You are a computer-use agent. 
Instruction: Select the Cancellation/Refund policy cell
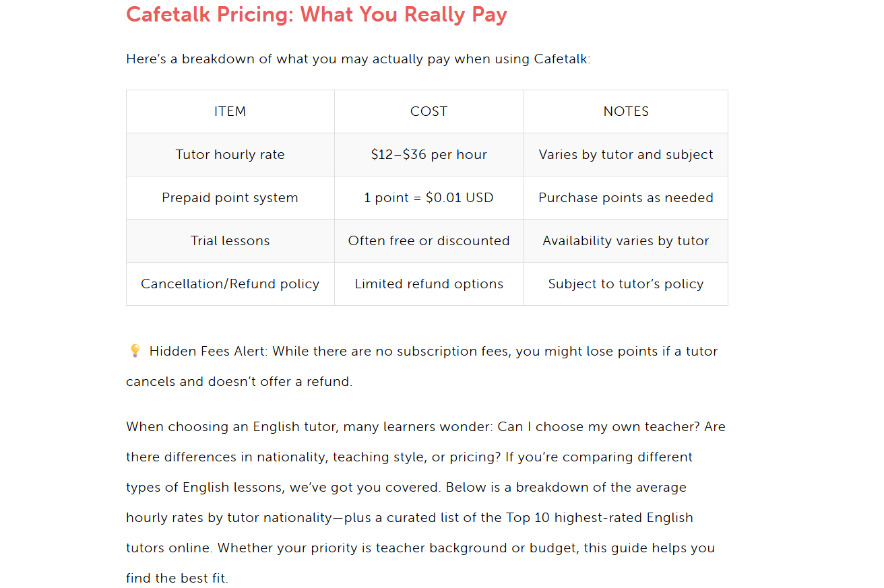pos(230,284)
